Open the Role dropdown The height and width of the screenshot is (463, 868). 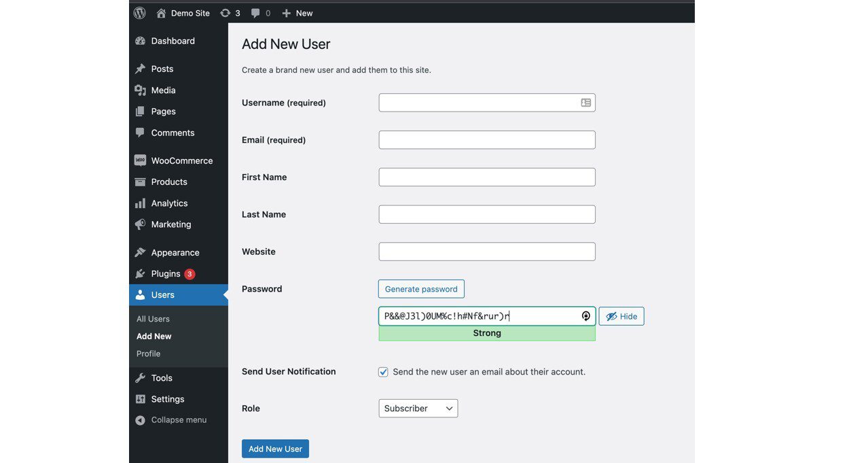pos(418,409)
